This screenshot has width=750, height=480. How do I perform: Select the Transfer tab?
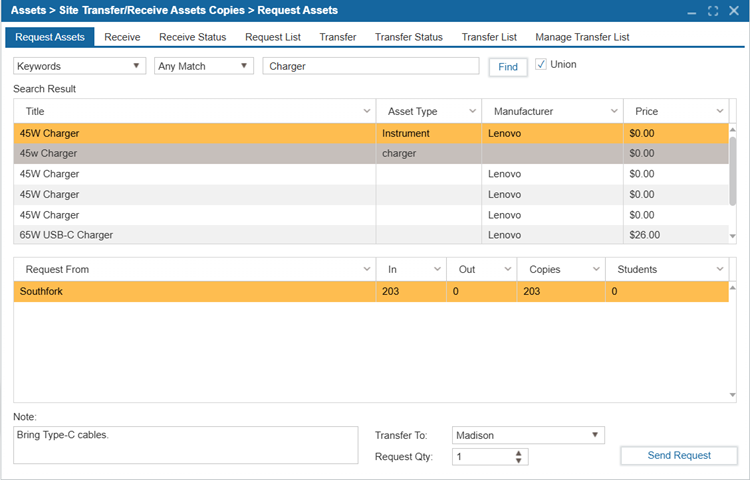pos(338,37)
